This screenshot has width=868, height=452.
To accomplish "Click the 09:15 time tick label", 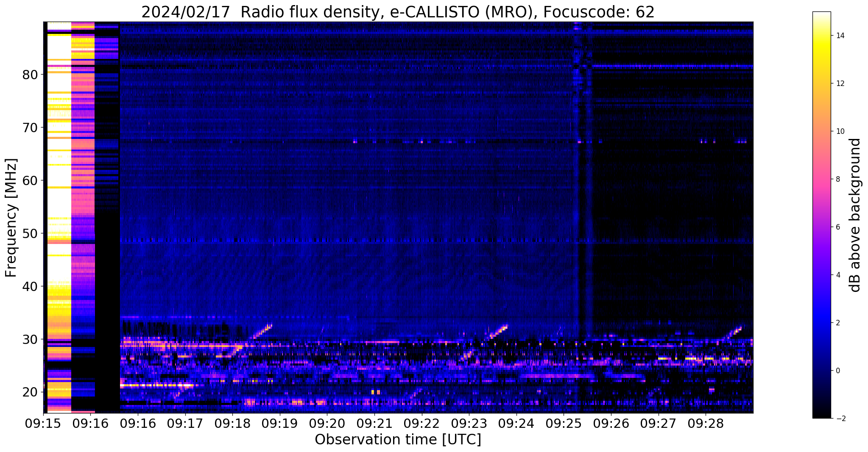I will (43, 424).
